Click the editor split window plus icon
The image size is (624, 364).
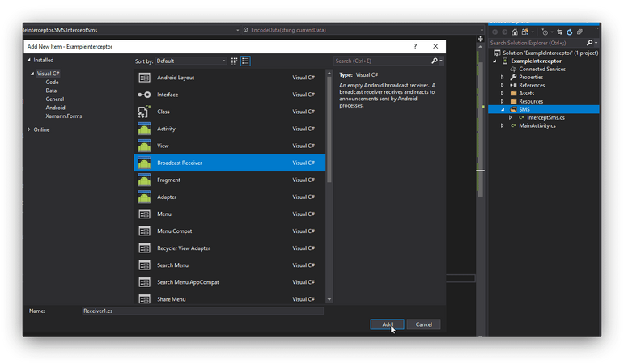[480, 39]
